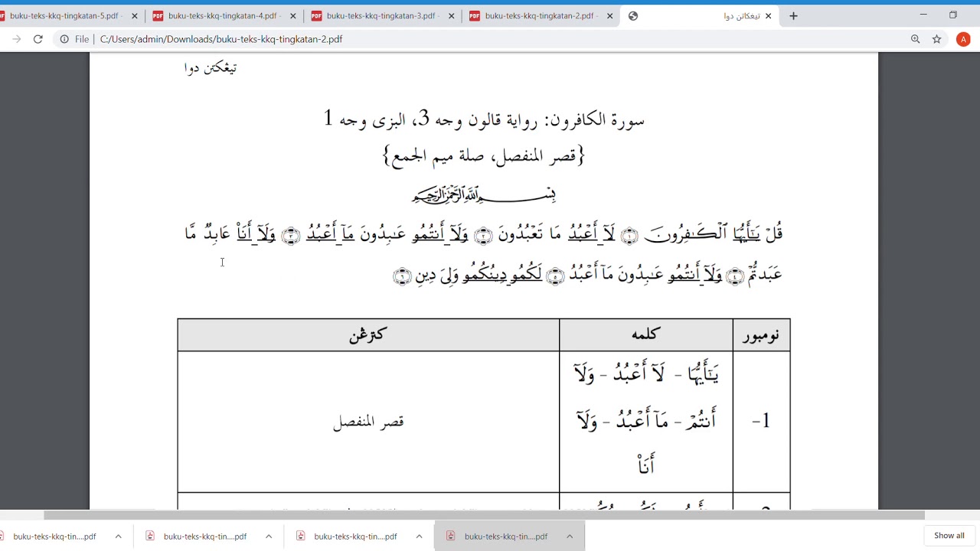Click the address bar file path
The height and width of the screenshot is (551, 980).
(x=221, y=39)
